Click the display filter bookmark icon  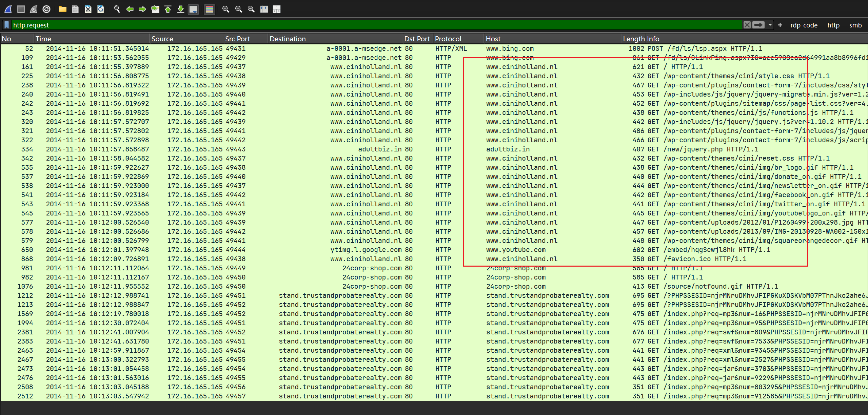point(6,25)
